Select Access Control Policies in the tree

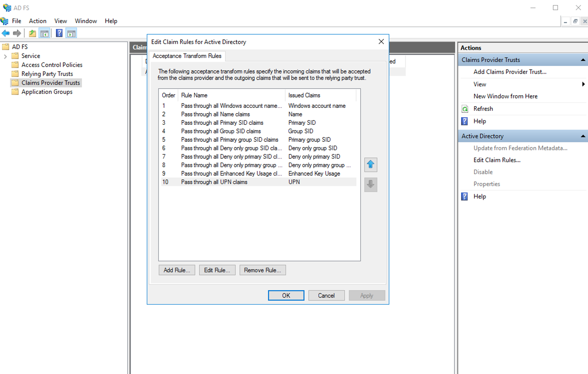click(52, 65)
